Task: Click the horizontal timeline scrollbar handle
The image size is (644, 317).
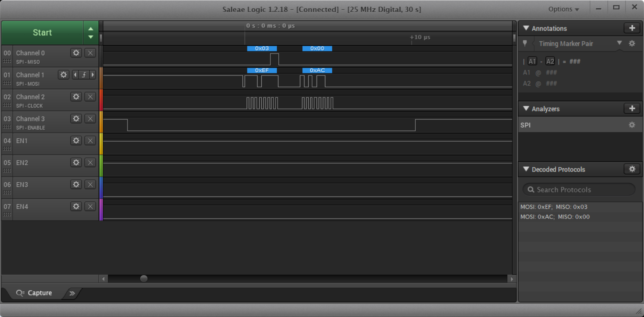Action: [x=144, y=278]
